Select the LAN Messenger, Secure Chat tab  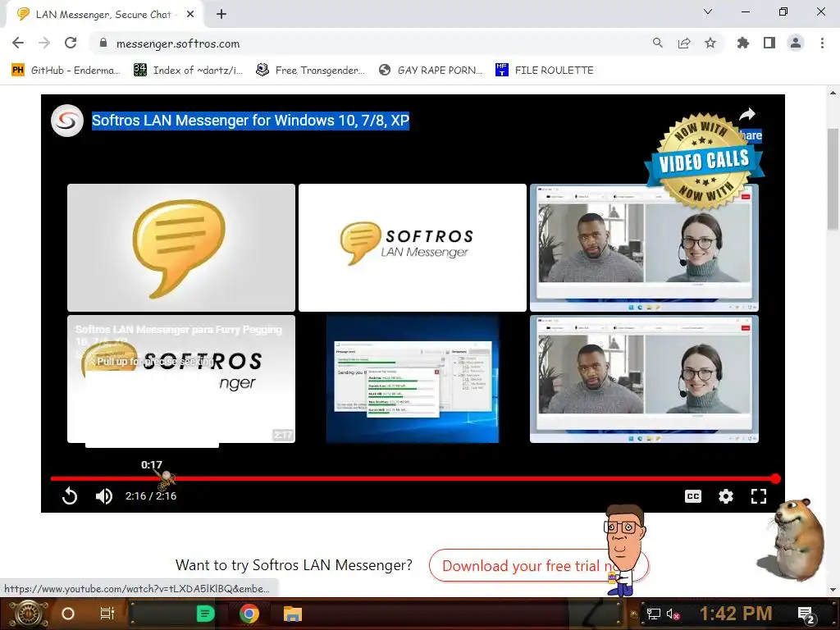click(105, 15)
